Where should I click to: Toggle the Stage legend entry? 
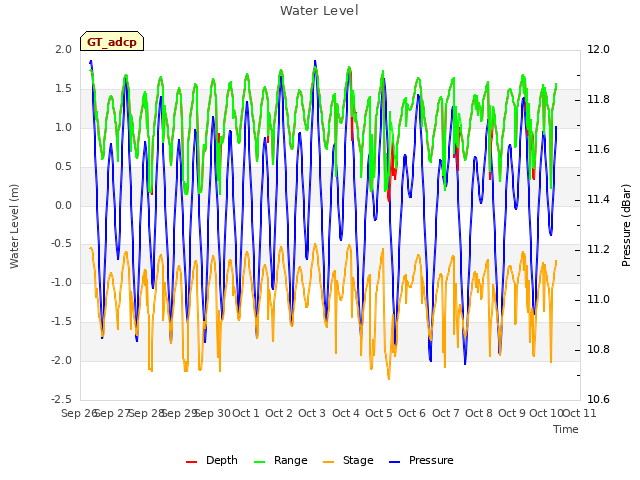pyautogui.click(x=348, y=460)
